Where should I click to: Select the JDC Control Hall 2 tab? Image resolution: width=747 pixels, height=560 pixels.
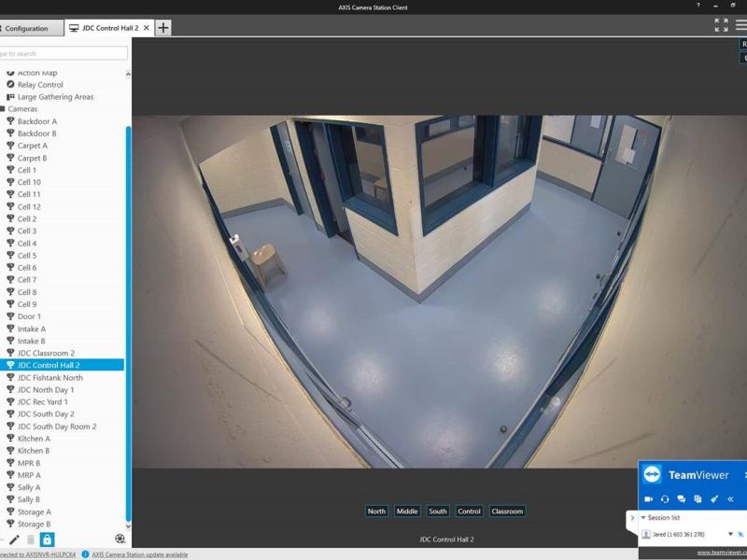110,28
